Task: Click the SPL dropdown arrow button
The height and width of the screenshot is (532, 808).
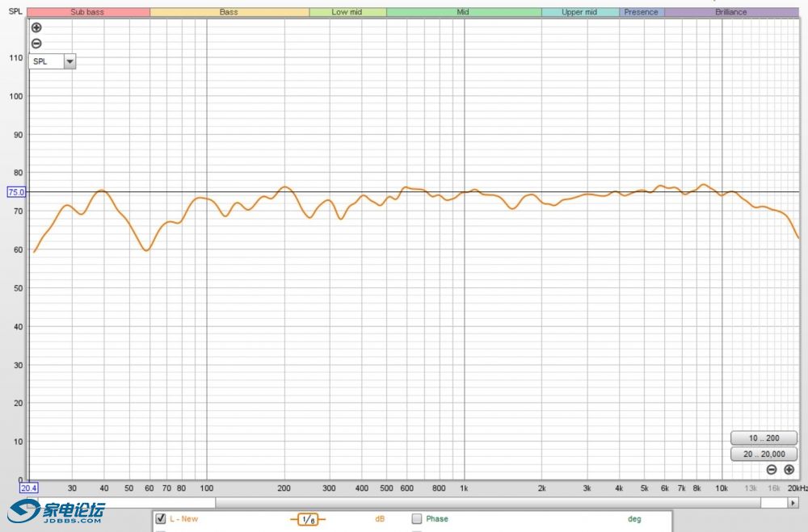Action: click(x=69, y=61)
